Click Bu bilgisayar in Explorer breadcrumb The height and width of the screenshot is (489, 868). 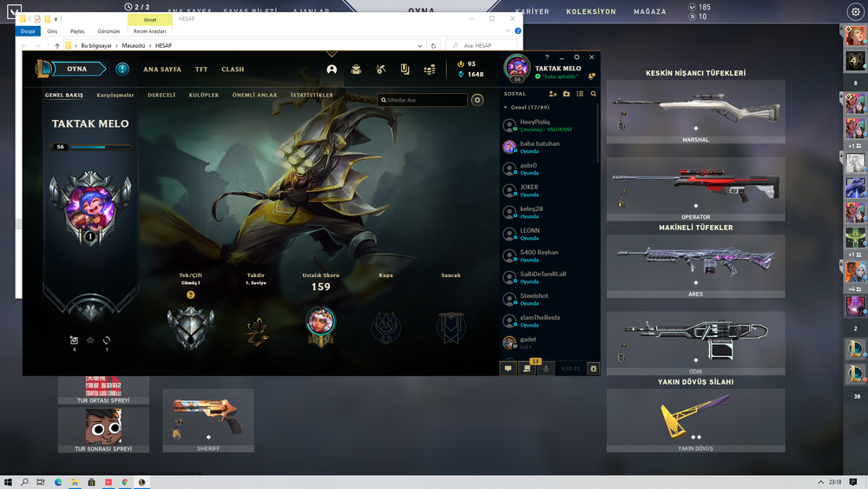pyautogui.click(x=96, y=45)
